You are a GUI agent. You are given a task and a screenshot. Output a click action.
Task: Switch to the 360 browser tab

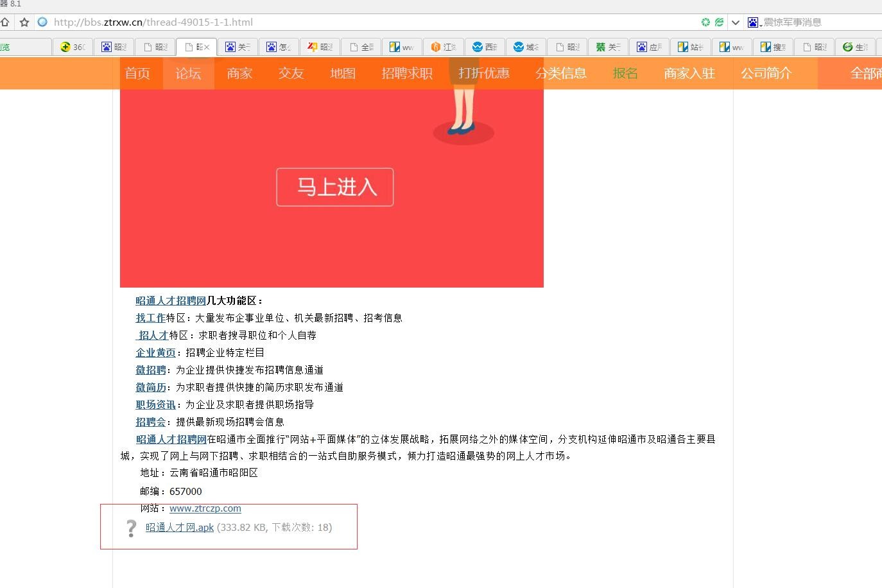click(x=73, y=47)
